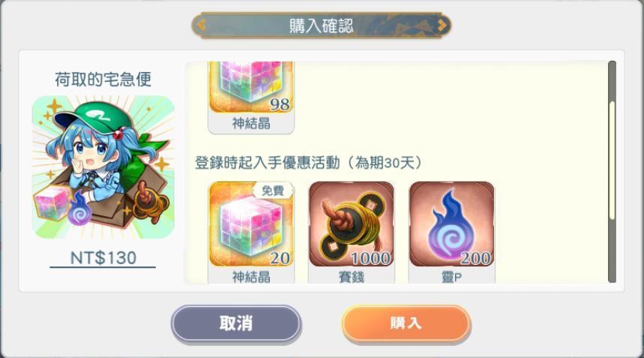Click the left arrow ornament on the title banner

pos(201,25)
